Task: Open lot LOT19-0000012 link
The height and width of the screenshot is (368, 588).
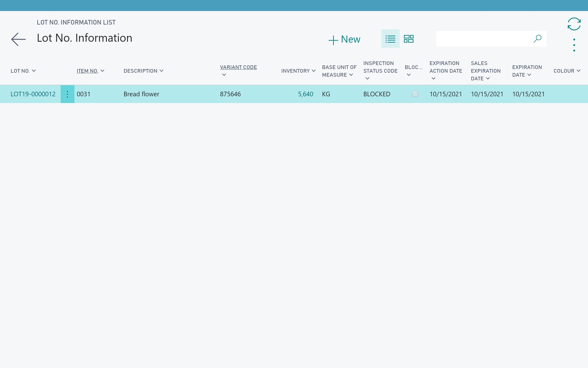Action: pyautogui.click(x=33, y=94)
